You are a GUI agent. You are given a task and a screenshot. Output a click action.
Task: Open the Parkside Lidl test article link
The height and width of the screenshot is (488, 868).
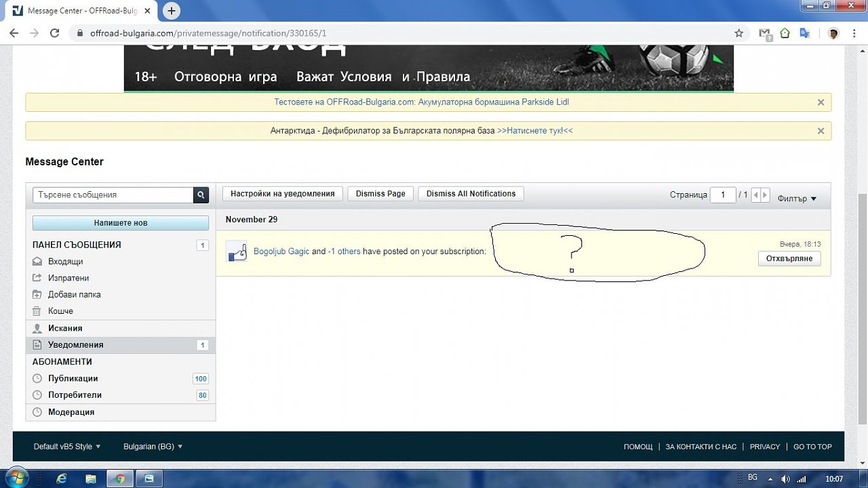[x=421, y=102]
